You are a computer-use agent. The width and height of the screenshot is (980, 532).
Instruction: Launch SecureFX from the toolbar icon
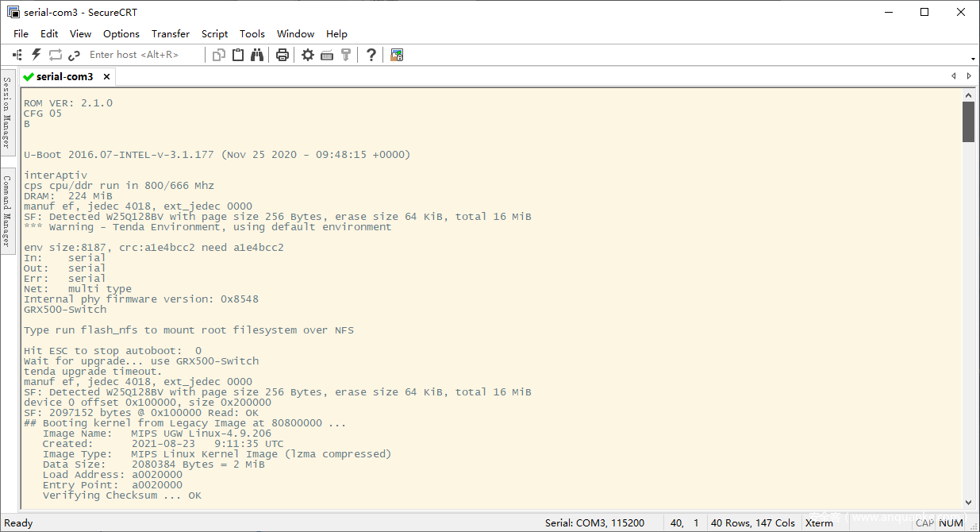397,55
